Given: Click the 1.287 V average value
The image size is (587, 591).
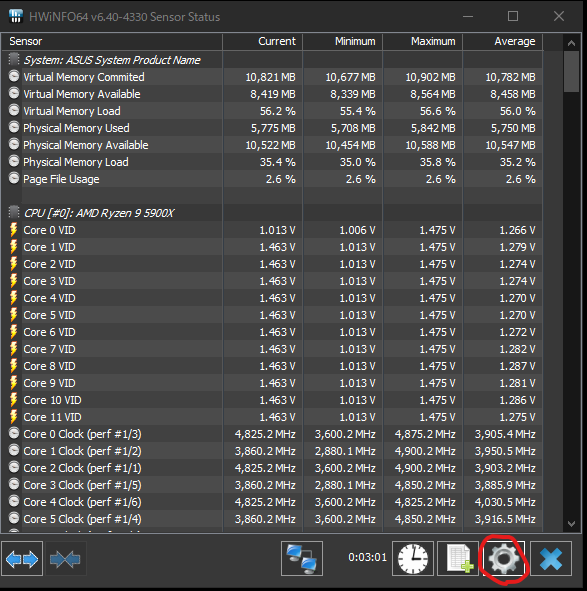Looking at the screenshot, I should tap(517, 366).
